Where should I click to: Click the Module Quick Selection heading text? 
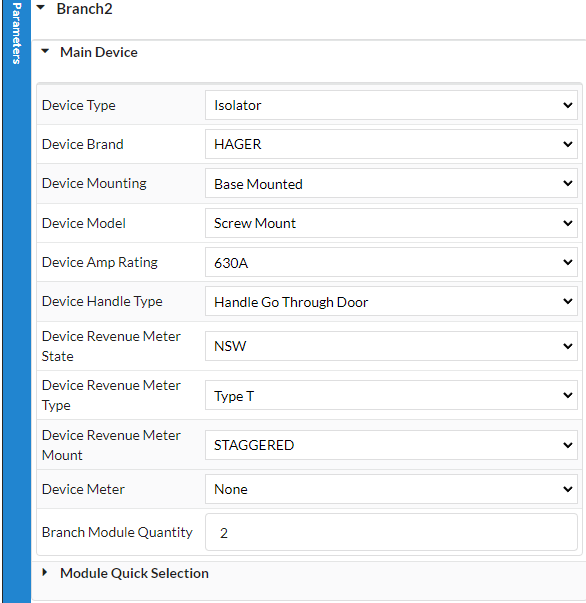tap(134, 573)
